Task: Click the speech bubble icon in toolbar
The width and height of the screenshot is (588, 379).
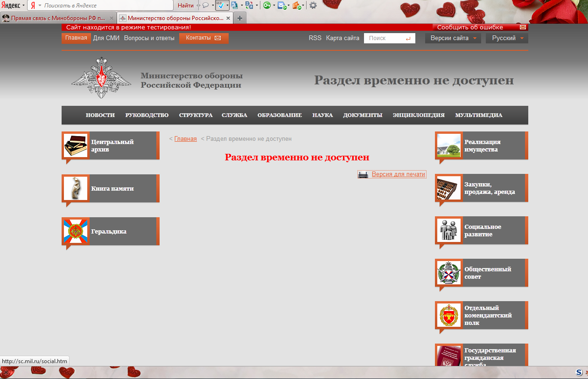Action: 205,5
